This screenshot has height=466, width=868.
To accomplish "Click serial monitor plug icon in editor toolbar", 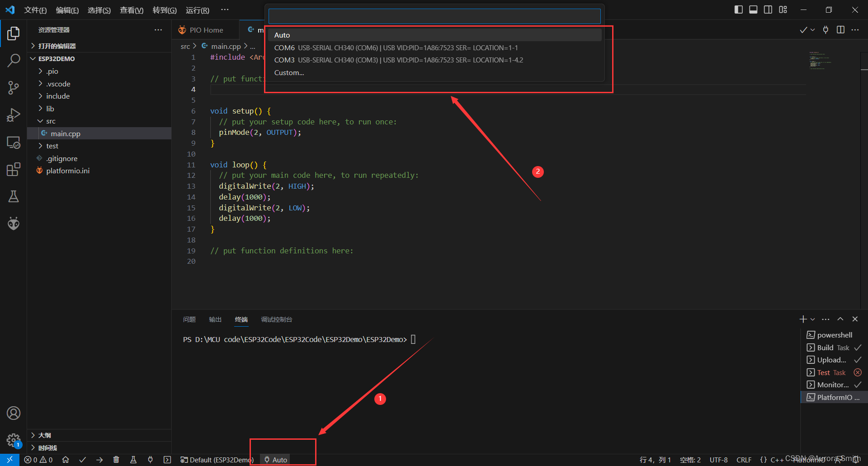I will [826, 30].
